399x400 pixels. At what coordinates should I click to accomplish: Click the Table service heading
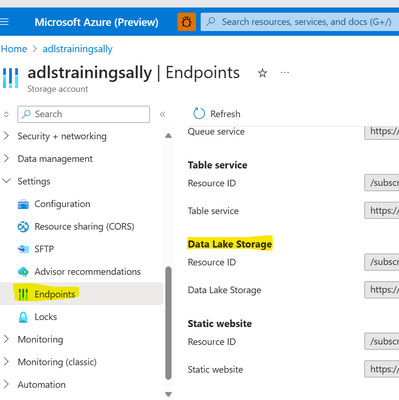pos(217,165)
